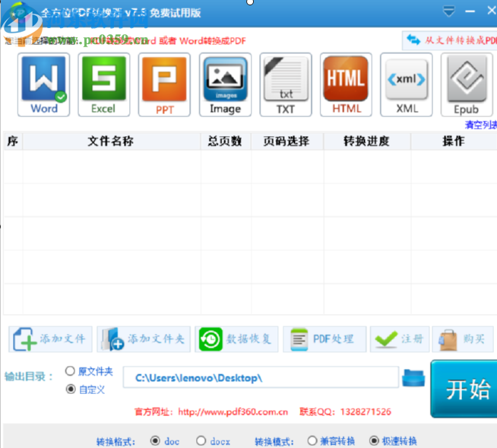The width and height of the screenshot is (497, 448).
Task: Pick the Image conversion icon
Action: (x=225, y=84)
